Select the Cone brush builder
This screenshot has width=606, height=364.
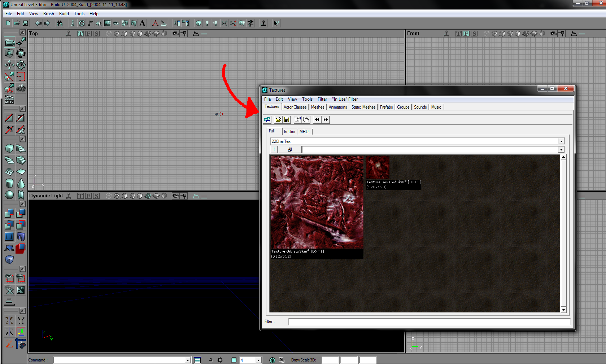tap(21, 183)
